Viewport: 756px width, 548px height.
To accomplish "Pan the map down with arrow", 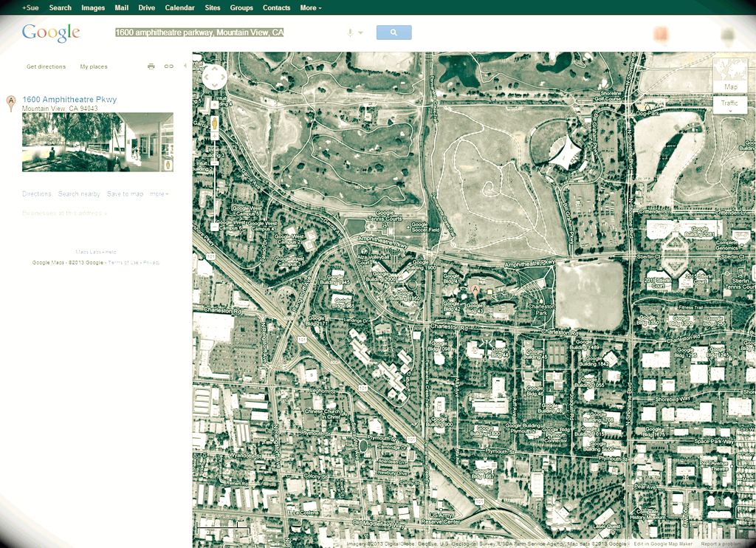I will click(x=215, y=86).
